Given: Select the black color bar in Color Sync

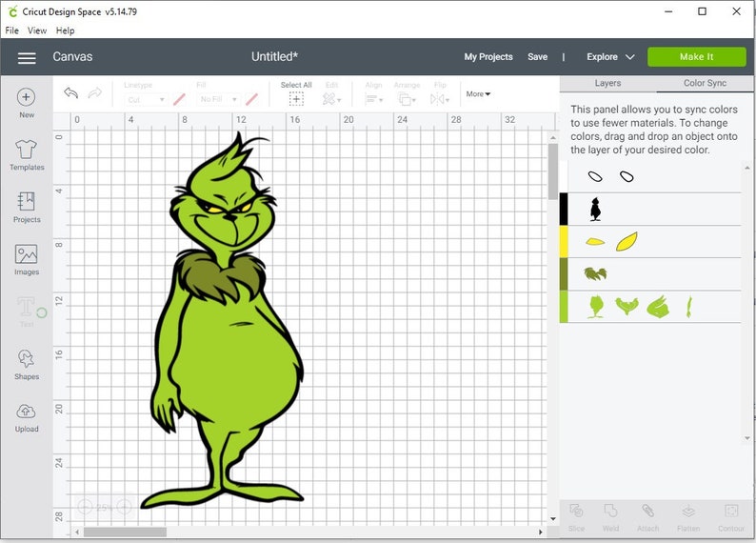Looking at the screenshot, I should pos(563,210).
